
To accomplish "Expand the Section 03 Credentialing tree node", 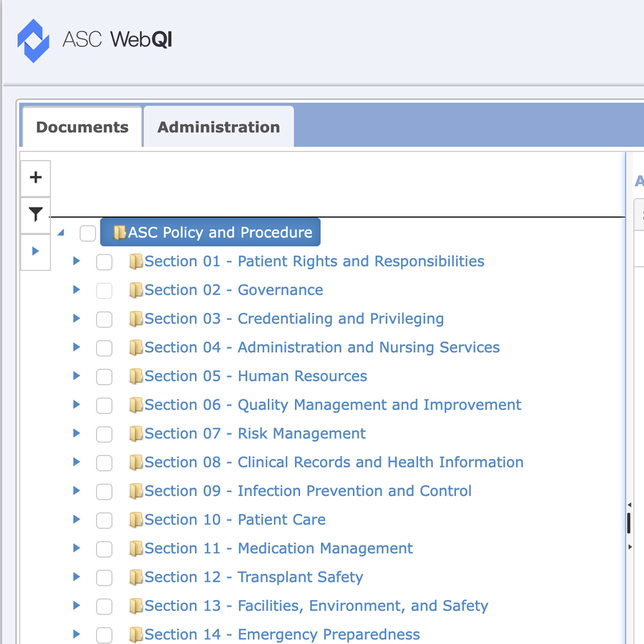I will tap(77, 318).
